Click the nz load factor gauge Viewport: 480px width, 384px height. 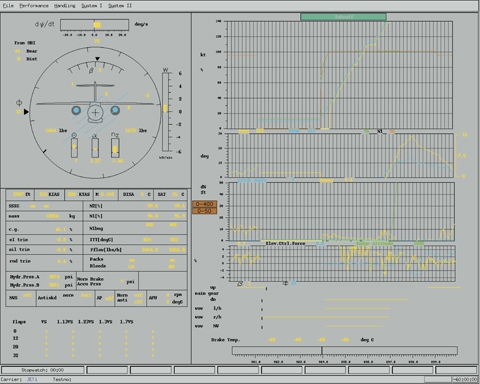click(x=115, y=148)
